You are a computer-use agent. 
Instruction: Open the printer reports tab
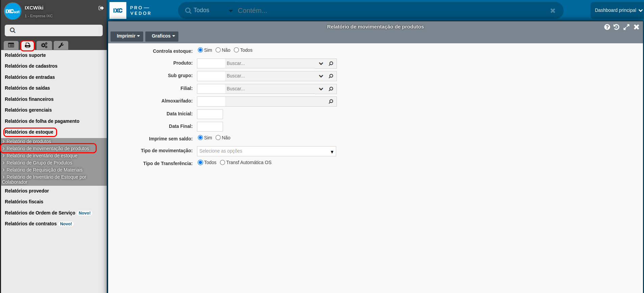point(28,45)
